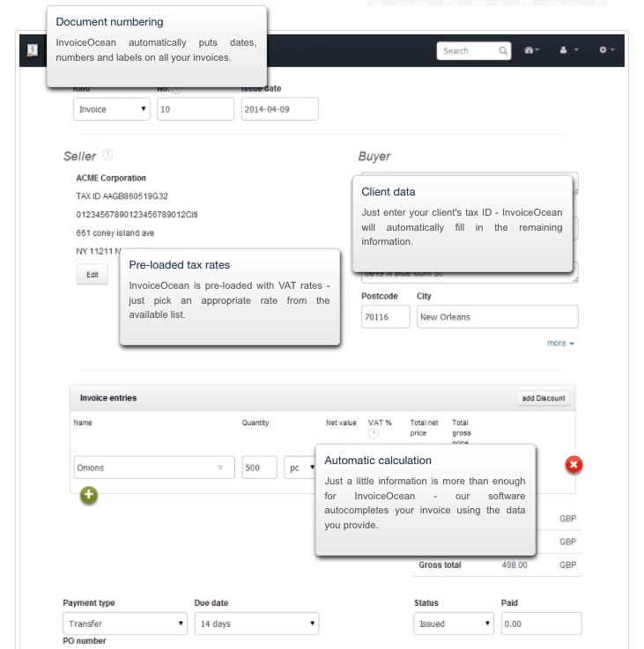Screen dimensions: 644x649
Task: Open the pc unit dropdown
Action: [x=300, y=468]
